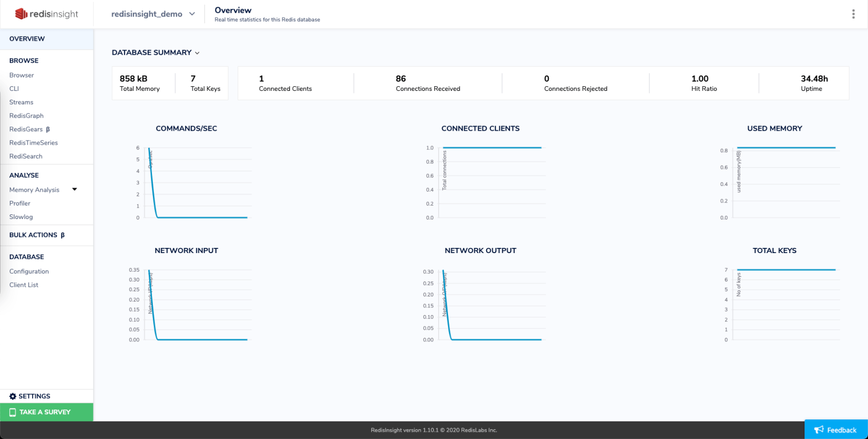
Task: Click the 7 Total Keys stat
Action: [205, 83]
